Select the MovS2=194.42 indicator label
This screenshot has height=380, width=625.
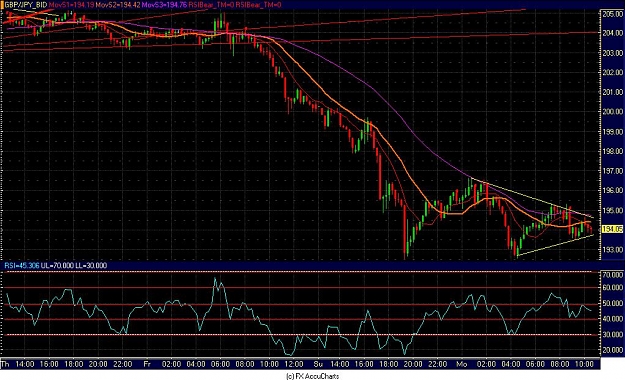pyautogui.click(x=118, y=5)
